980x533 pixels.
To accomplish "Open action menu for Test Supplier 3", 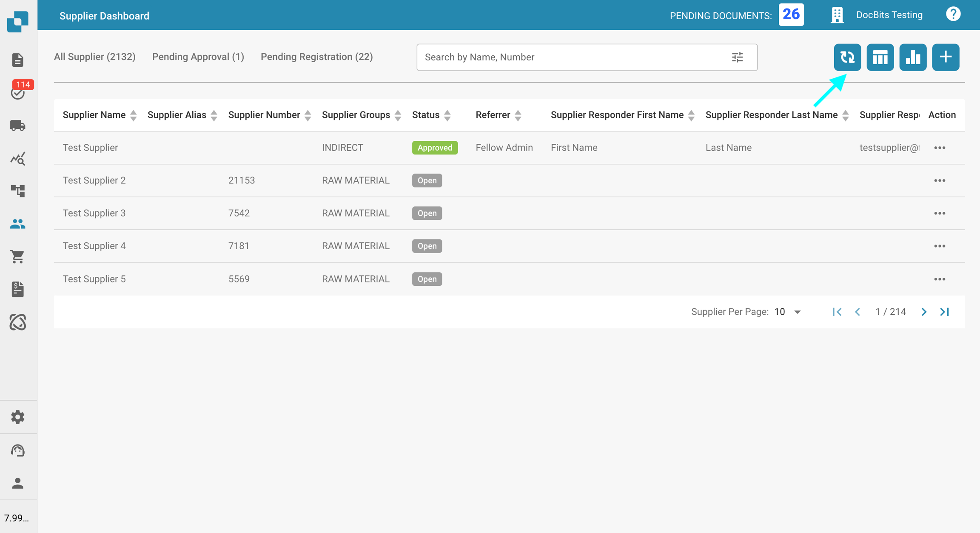I will click(939, 213).
